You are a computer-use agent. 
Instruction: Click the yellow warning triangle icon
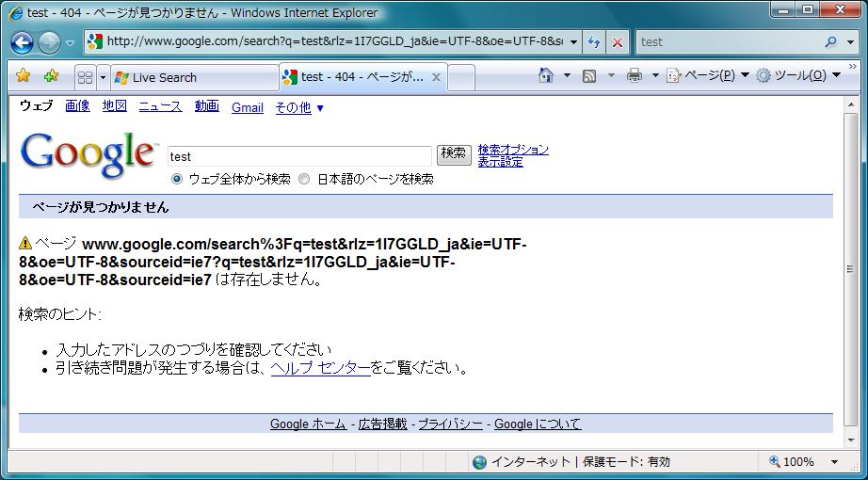[25, 243]
